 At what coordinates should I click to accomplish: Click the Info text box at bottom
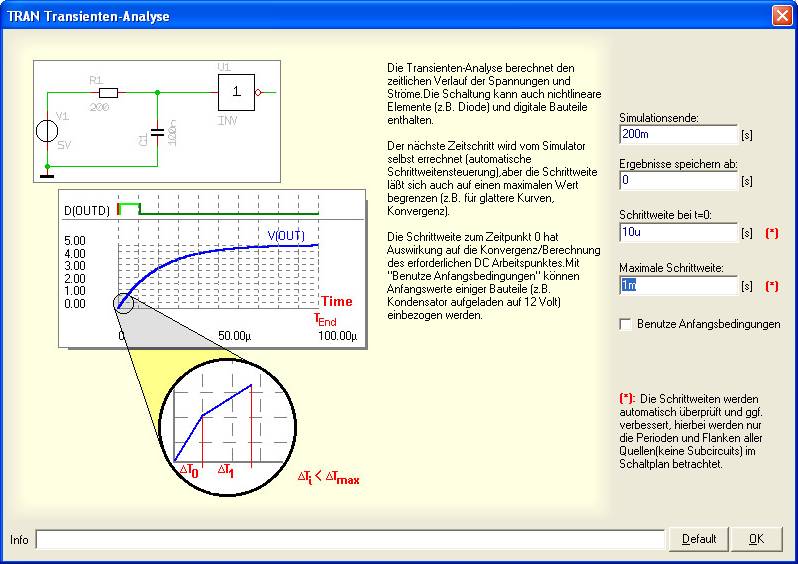(350, 540)
